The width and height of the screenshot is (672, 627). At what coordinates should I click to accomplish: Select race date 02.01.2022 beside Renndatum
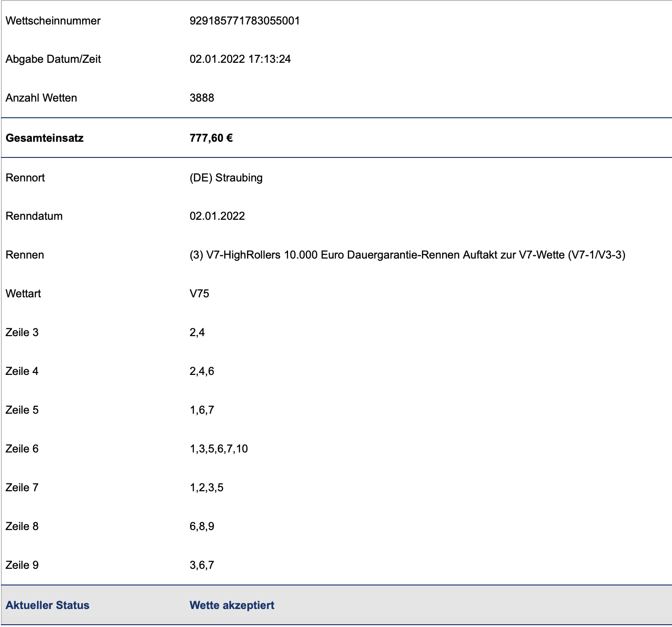[217, 216]
